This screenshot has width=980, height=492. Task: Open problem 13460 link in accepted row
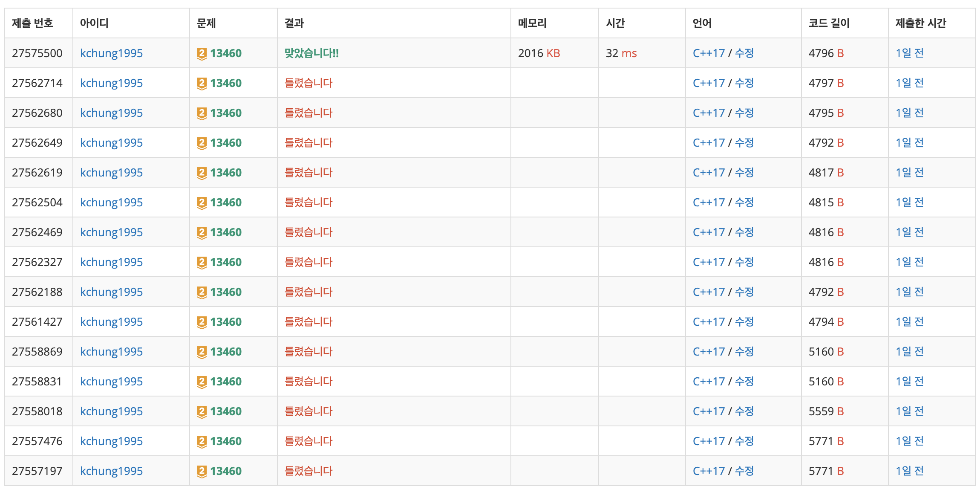pos(226,53)
